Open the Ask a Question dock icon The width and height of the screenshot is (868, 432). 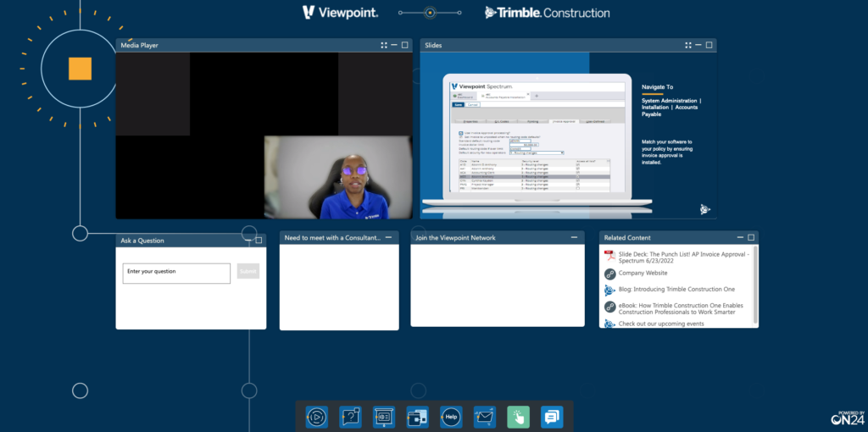[x=350, y=417]
